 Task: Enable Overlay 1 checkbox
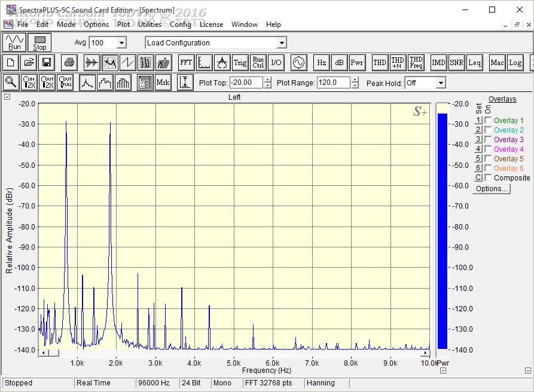pos(488,120)
